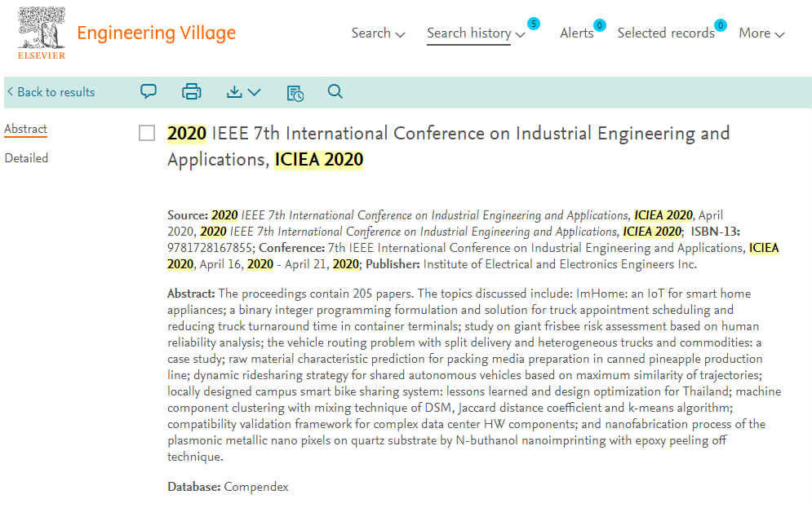Click the Search history count badge
This screenshot has width=812, height=508.
[x=533, y=24]
